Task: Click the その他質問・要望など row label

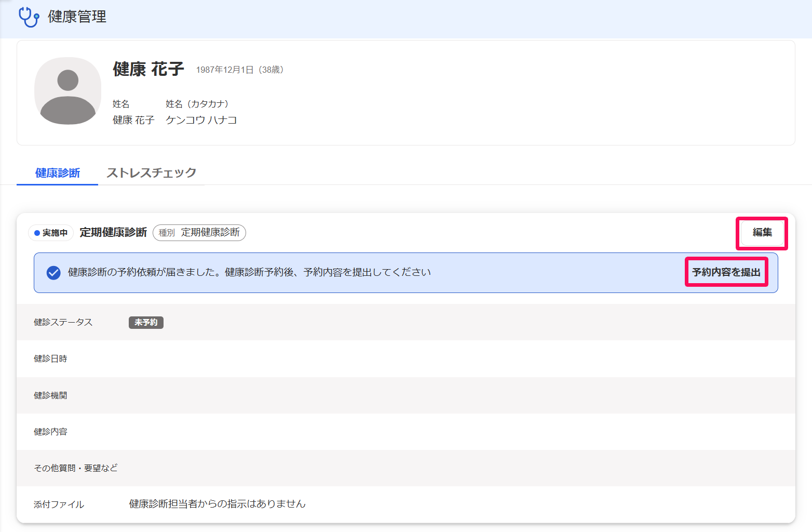Action: point(76,468)
